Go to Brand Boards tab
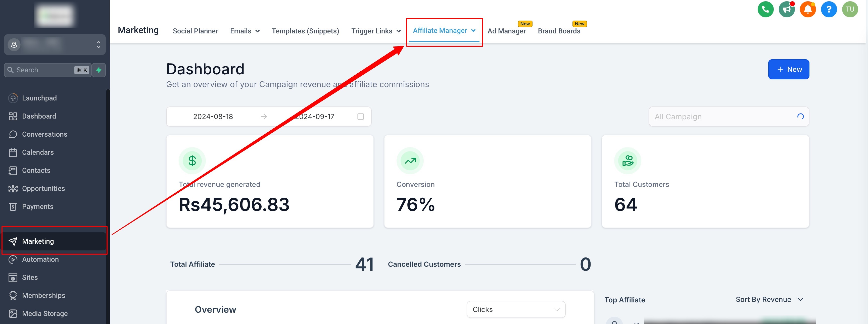Viewport: 868px width, 324px height. (559, 31)
